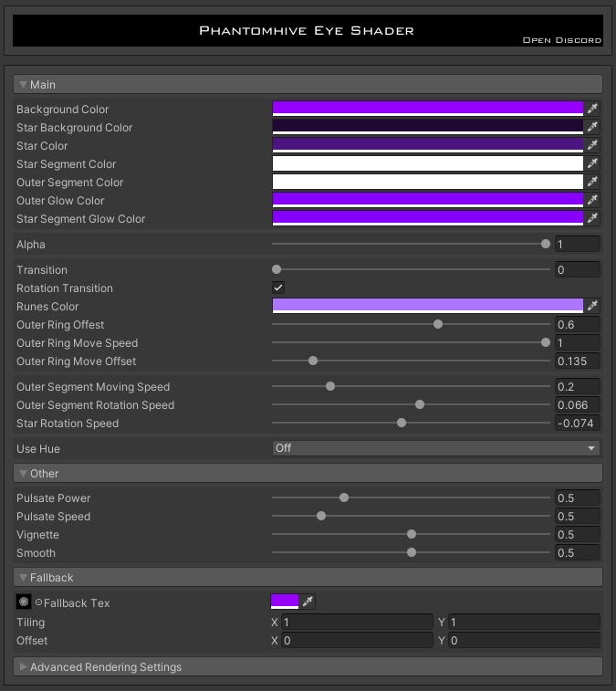Click the Outer Segment Moving Speed slider handle
The image size is (616, 691).
click(330, 386)
